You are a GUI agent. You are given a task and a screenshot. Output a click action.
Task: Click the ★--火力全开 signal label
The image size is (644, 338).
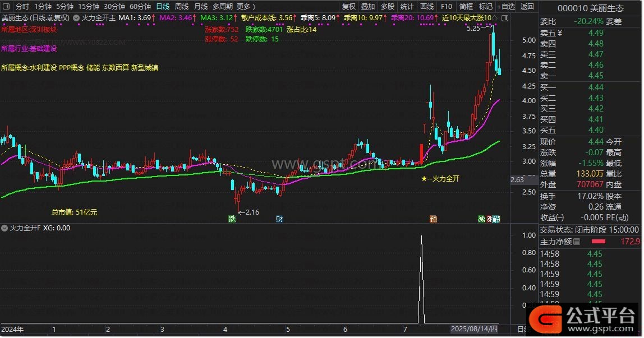(x=440, y=179)
